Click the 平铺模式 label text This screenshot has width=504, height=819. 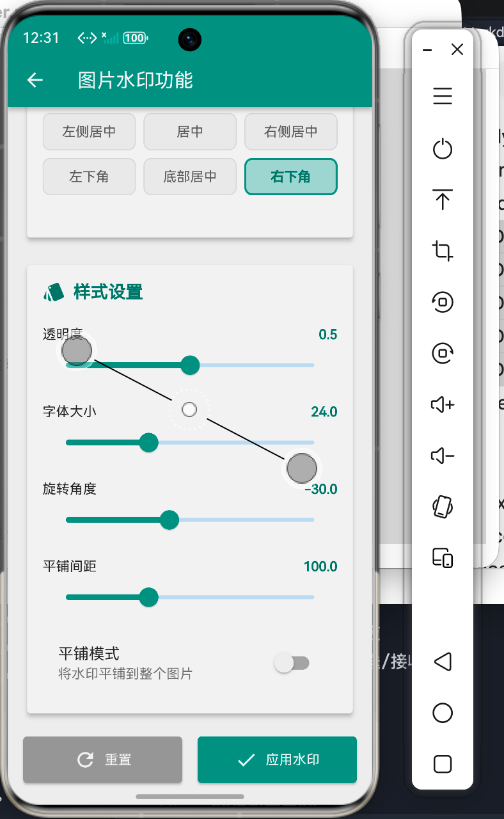pos(89,654)
